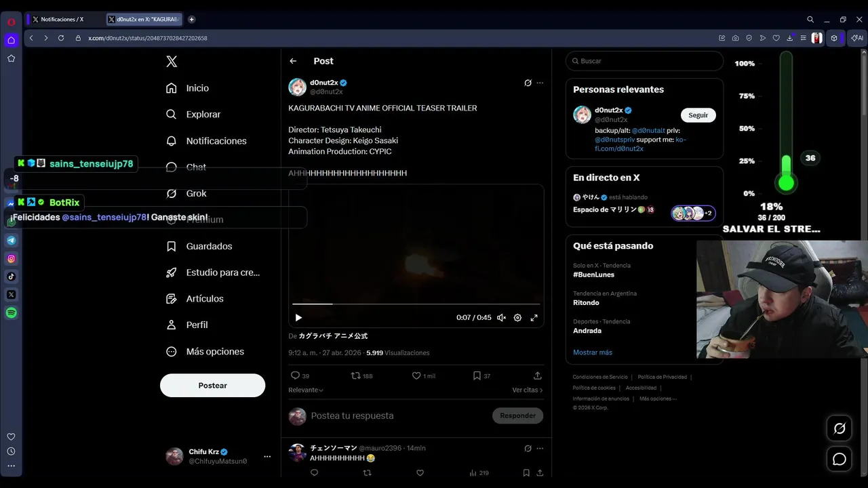Play the teaser trailer video
This screenshot has height=488, width=868.
coord(298,317)
